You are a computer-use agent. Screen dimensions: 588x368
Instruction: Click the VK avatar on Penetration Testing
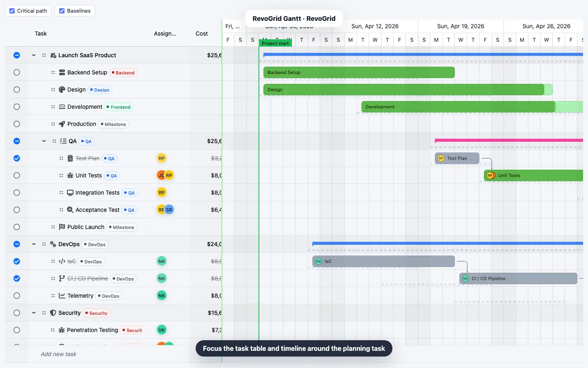pos(162,330)
